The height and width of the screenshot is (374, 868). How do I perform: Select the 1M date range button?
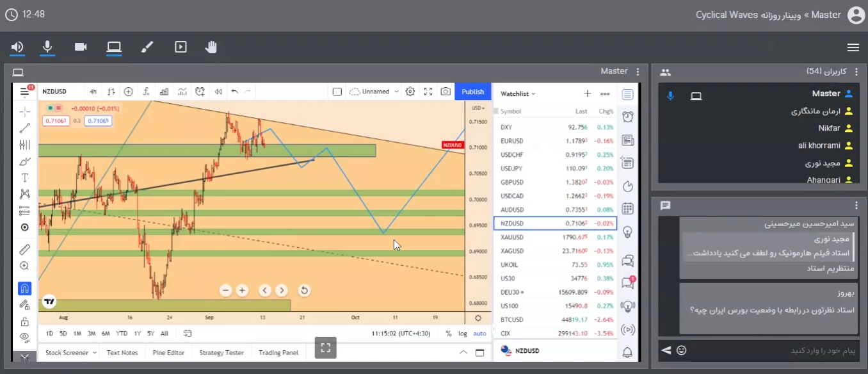(77, 333)
